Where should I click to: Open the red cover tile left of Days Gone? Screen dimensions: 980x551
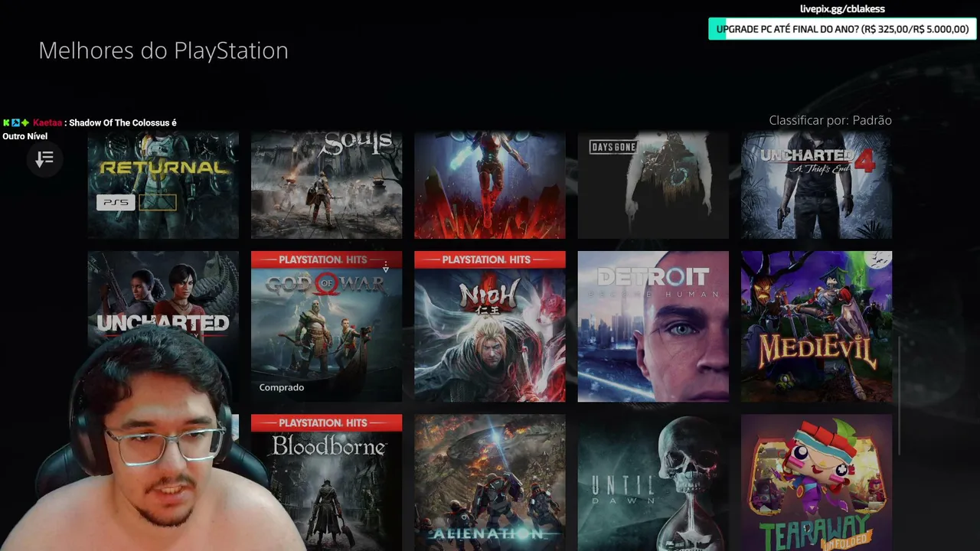[x=490, y=184]
